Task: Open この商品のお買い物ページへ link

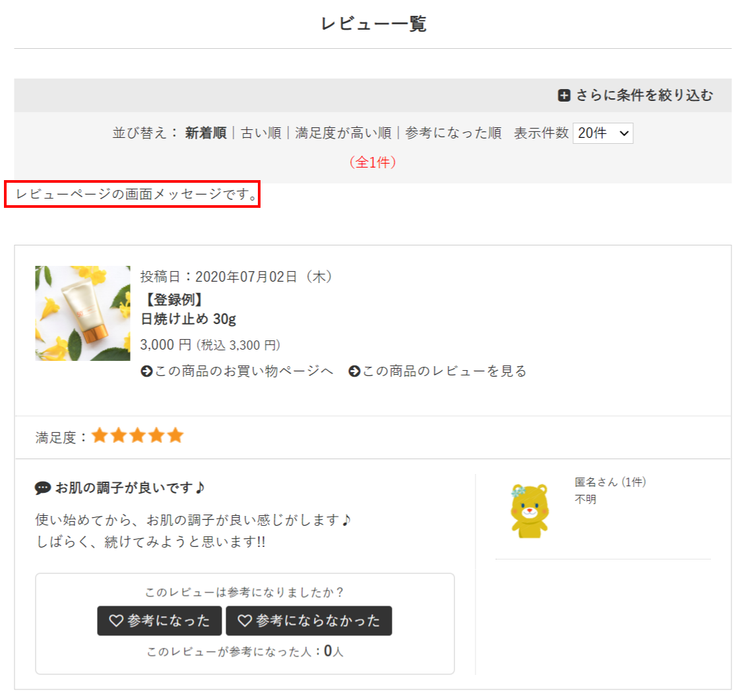Action: pos(244,371)
